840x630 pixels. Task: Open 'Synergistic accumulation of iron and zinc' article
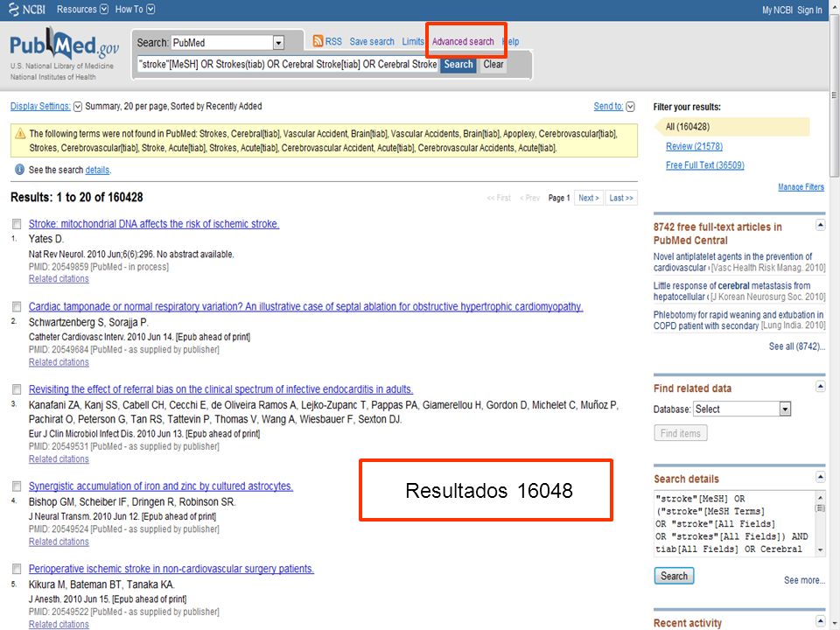(161, 486)
